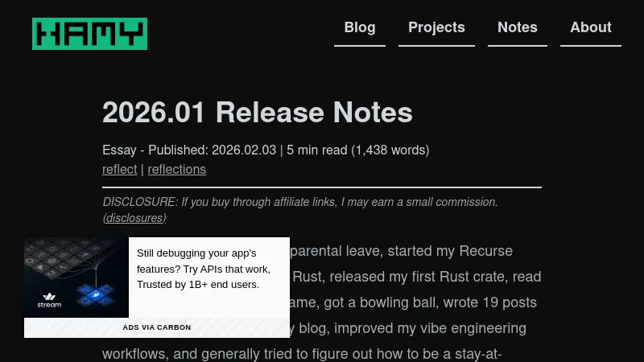Open the "reflections" tag link
Image resolution: width=644 pixels, height=362 pixels.
point(176,170)
